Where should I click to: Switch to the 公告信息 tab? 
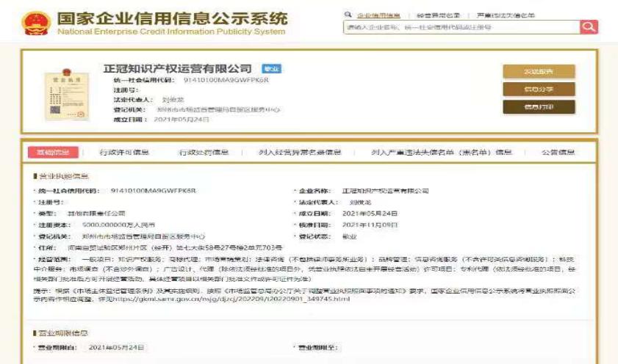pos(558,153)
